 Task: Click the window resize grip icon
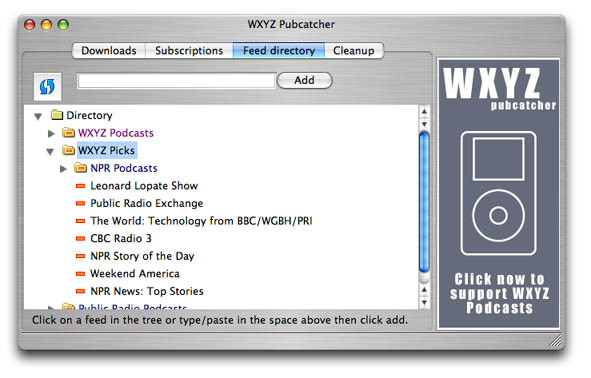554,341
